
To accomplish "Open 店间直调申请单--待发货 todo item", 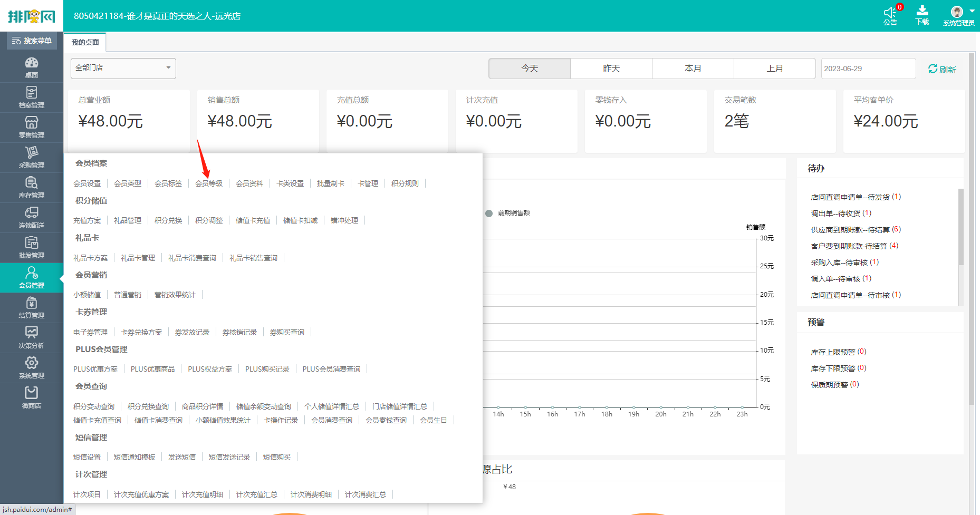I will click(x=856, y=197).
